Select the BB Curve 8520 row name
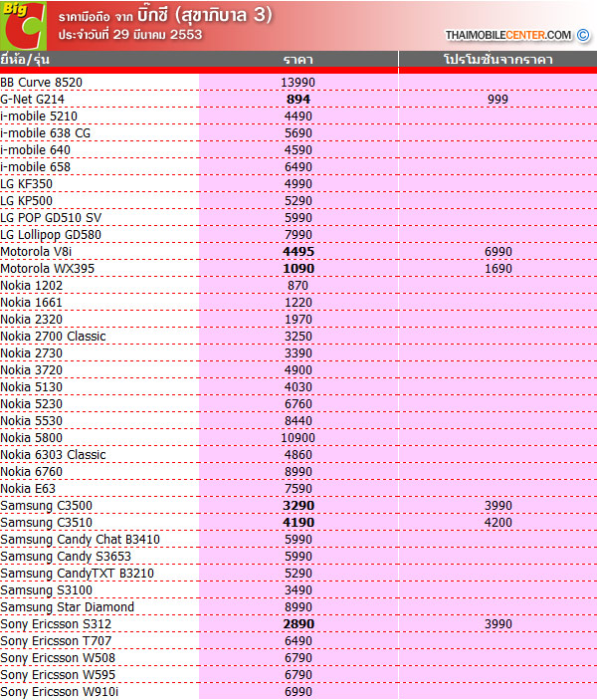 (42, 83)
